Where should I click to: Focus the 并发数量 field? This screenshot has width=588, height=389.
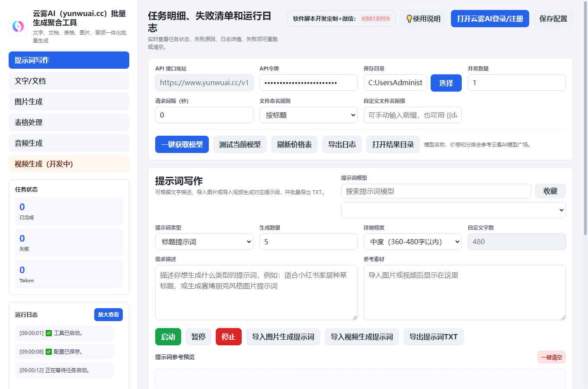(517, 83)
